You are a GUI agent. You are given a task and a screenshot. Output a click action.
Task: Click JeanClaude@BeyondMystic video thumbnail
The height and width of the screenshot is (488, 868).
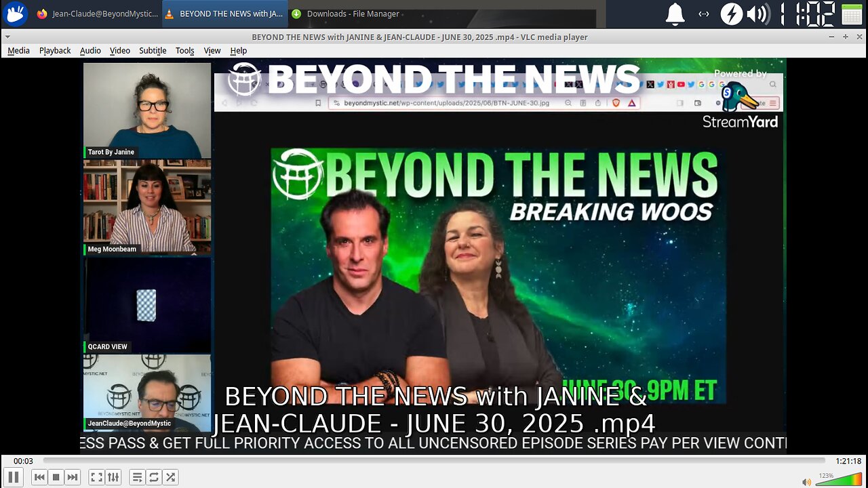tap(147, 393)
